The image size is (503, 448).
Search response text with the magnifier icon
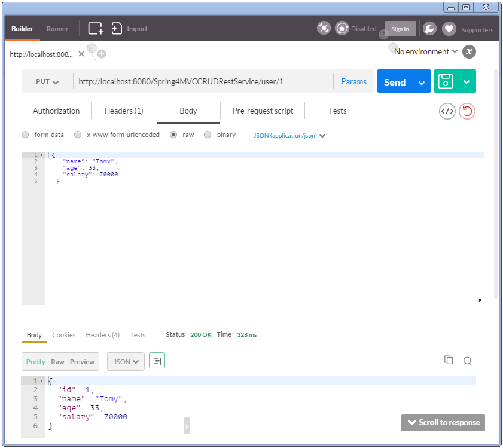(467, 361)
